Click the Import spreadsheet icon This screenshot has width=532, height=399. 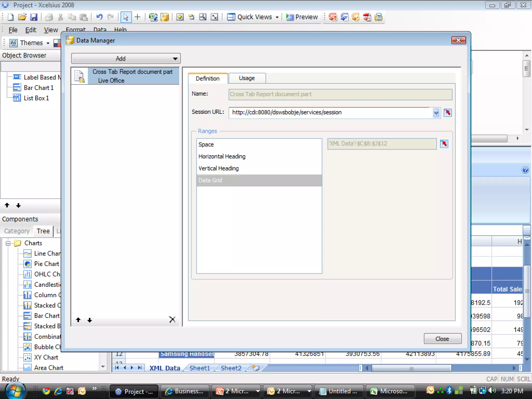point(153,17)
